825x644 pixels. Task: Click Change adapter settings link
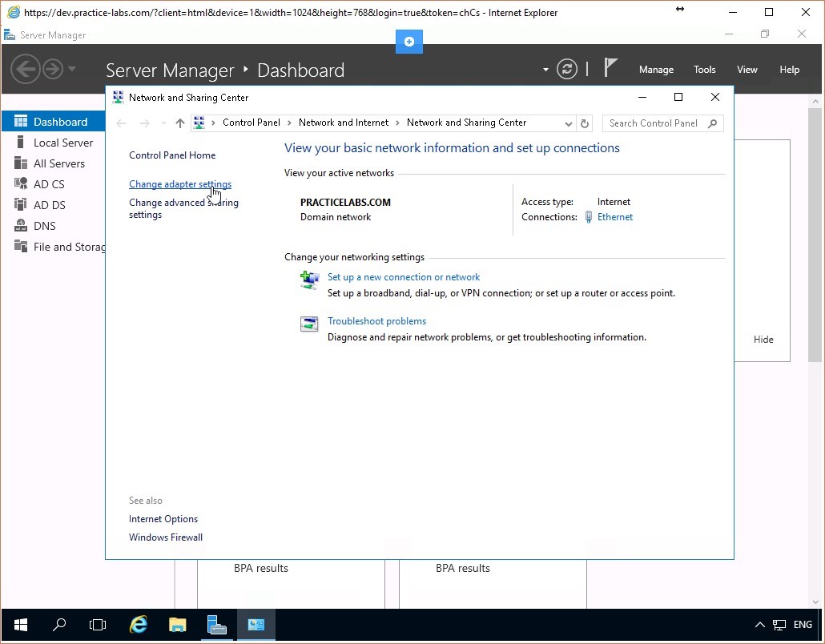180,184
